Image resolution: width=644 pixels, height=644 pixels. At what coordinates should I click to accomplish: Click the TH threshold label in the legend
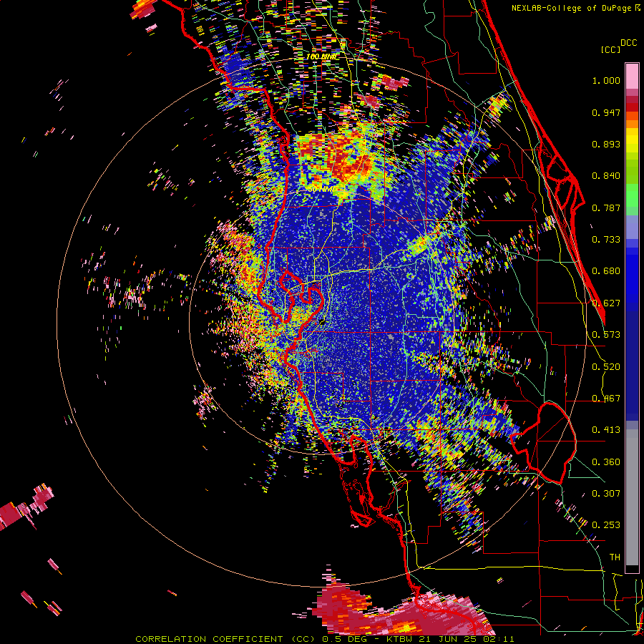coord(615,557)
